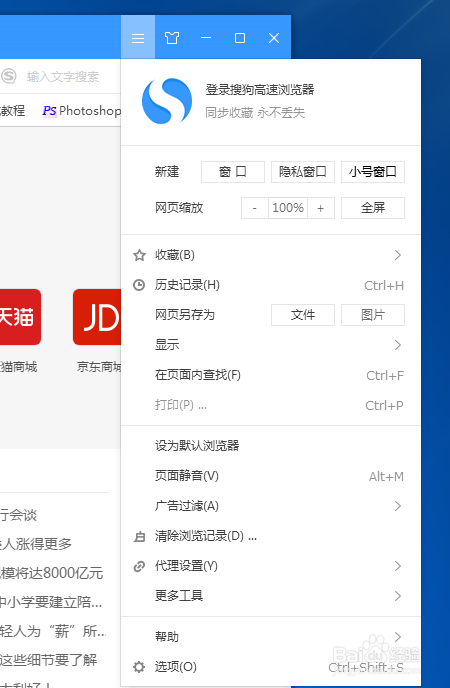Increase page zoom with plus button
The image size is (450, 688).
[321, 208]
